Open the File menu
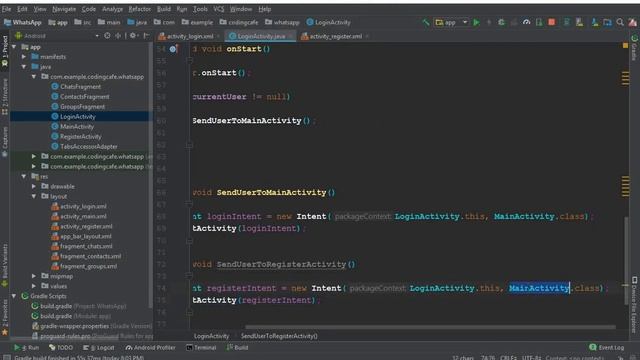Viewport: 640px width, 360px height. click(x=7, y=9)
